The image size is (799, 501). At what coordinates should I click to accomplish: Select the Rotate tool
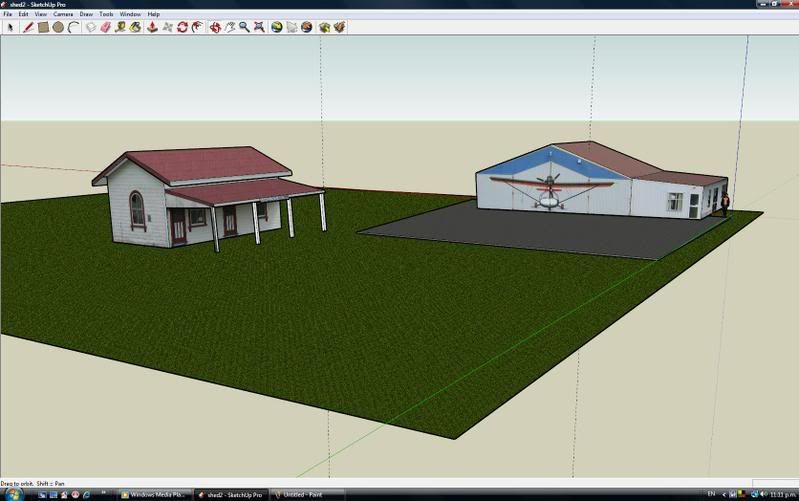pyautogui.click(x=182, y=27)
